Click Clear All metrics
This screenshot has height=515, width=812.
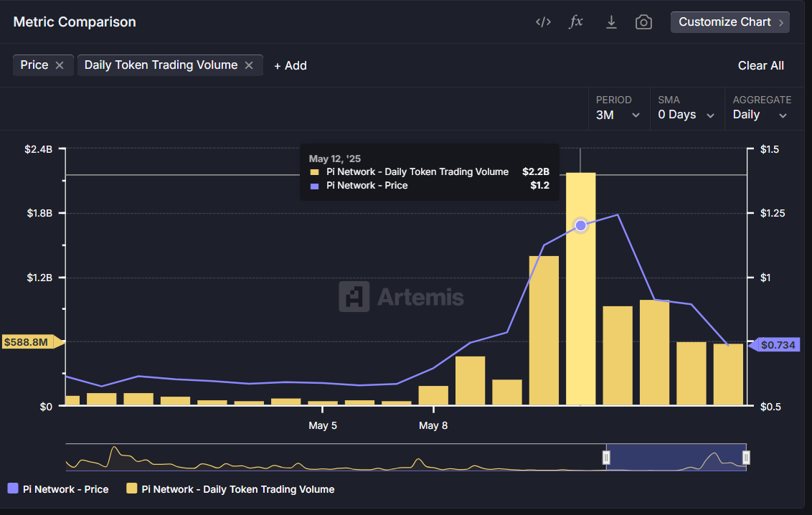tap(760, 65)
